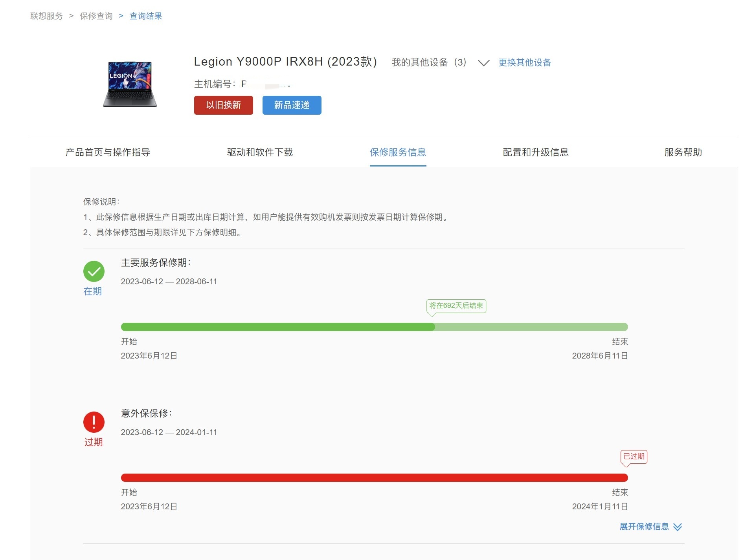Open the 产品首页与操作指导 tab
The height and width of the screenshot is (560, 755).
(108, 152)
